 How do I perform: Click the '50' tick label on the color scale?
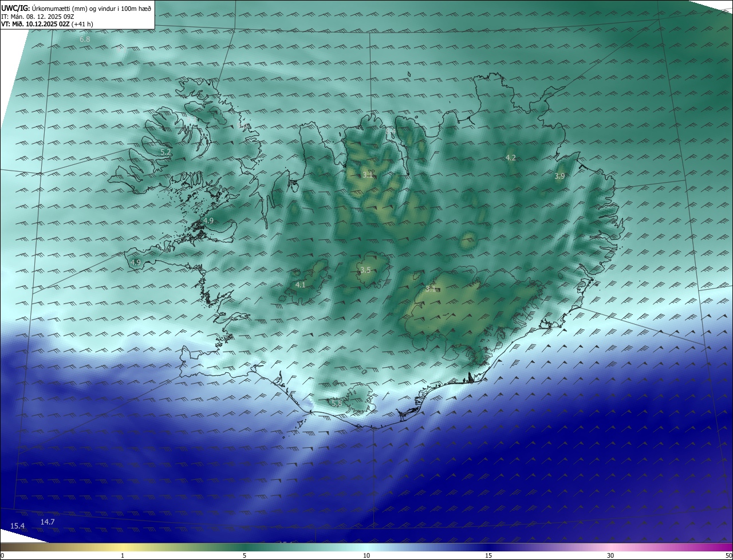[728, 555]
